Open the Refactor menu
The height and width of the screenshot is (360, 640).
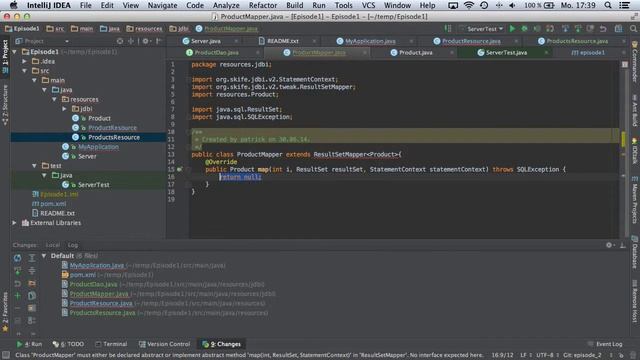pos(263,5)
